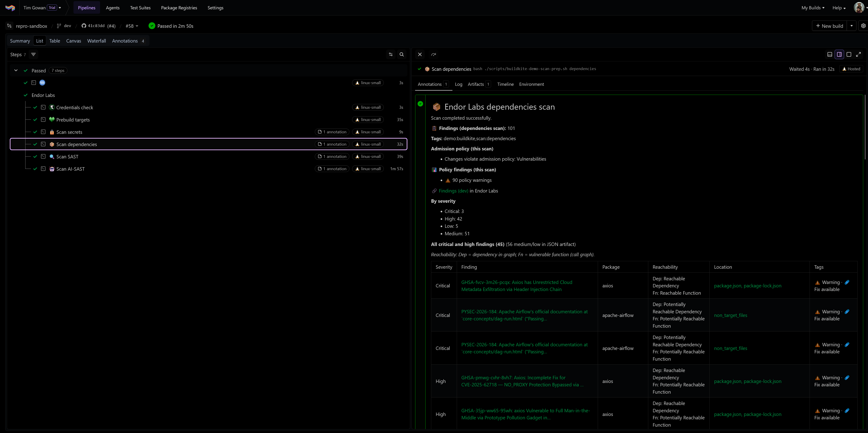Open the step Environment tab
868x433 pixels.
click(x=531, y=84)
